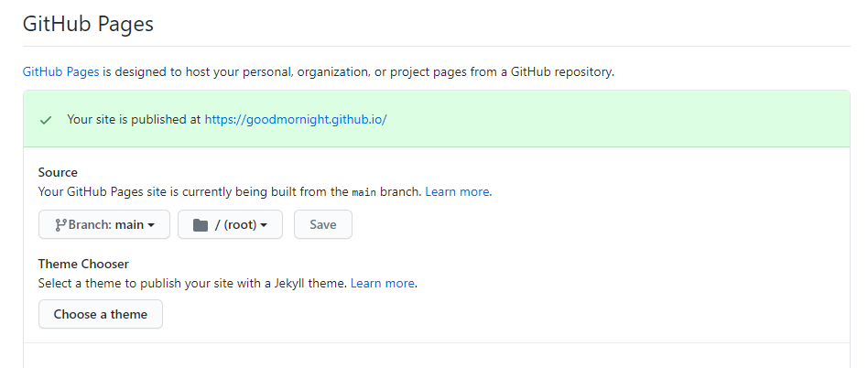Click the green checkmark icon
This screenshot has width=868, height=368.
tap(46, 120)
